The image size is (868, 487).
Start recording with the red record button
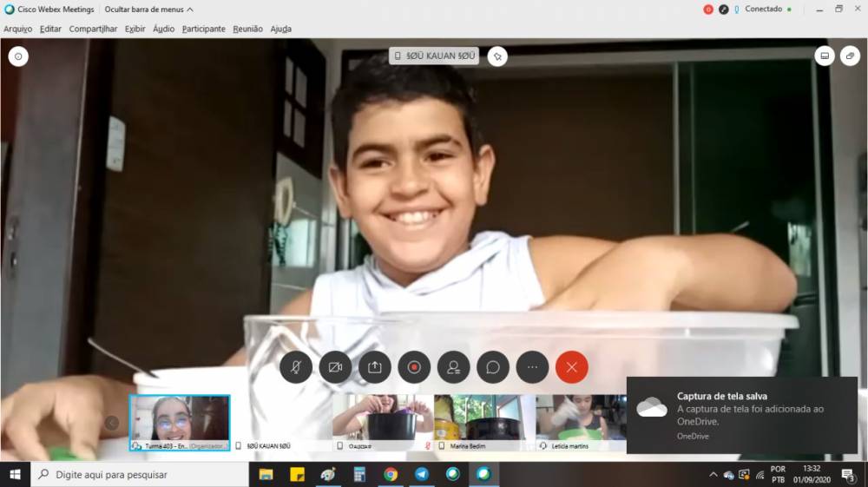[x=414, y=367]
